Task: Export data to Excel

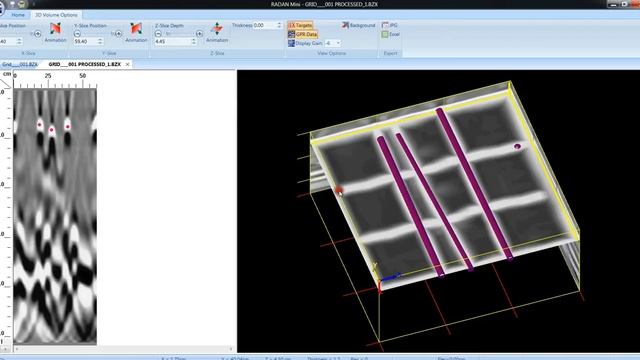Action: (391, 34)
